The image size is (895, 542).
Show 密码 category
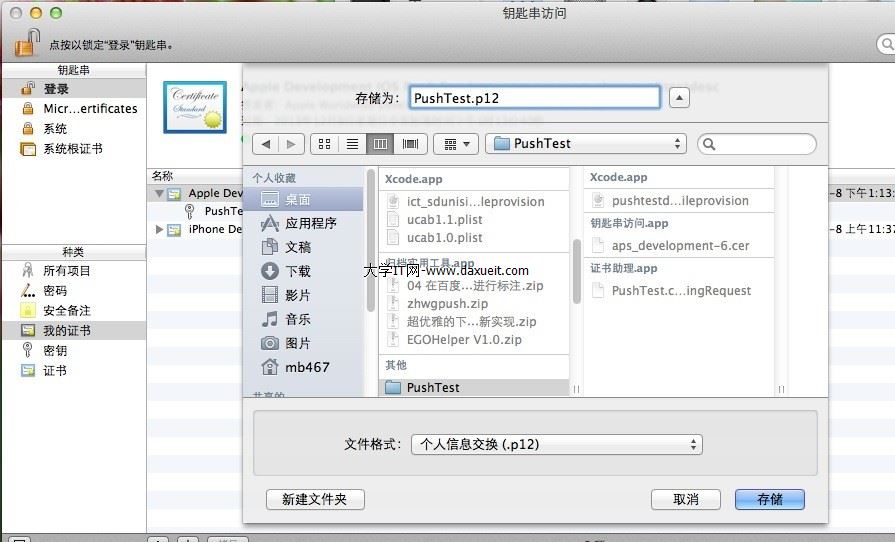[x=74, y=290]
